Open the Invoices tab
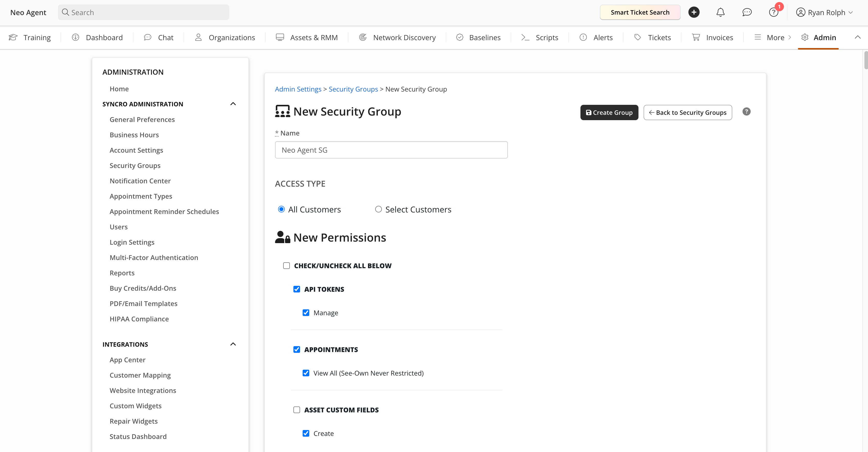The image size is (868, 452). 713,37
